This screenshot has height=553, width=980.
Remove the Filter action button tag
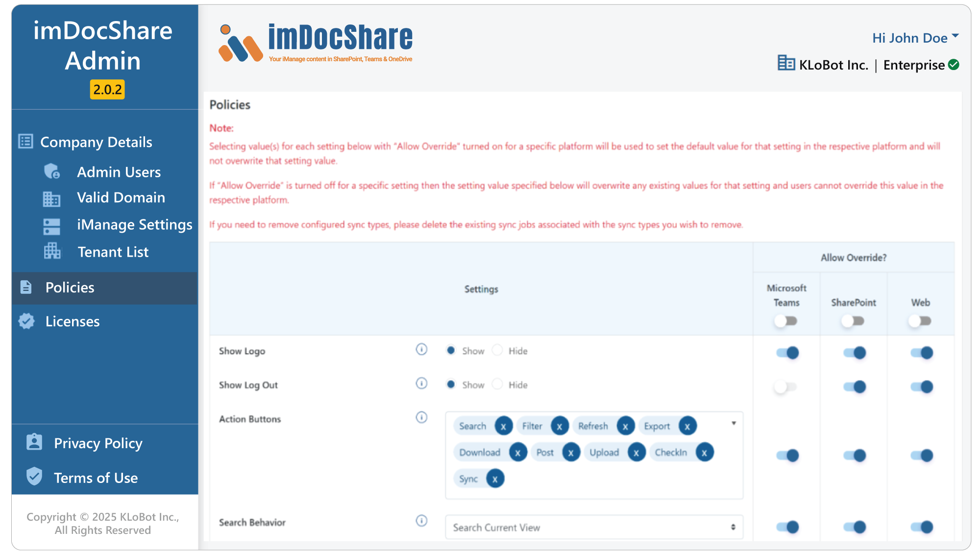(x=560, y=426)
